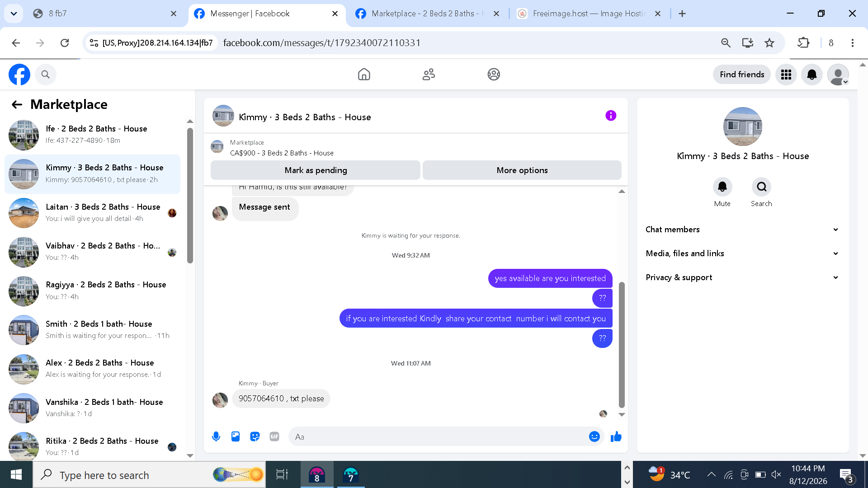Click More options button
Viewport: 868px width, 488px height.
522,170
